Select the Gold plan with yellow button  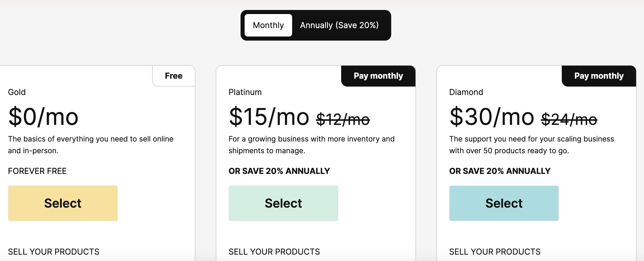(63, 203)
